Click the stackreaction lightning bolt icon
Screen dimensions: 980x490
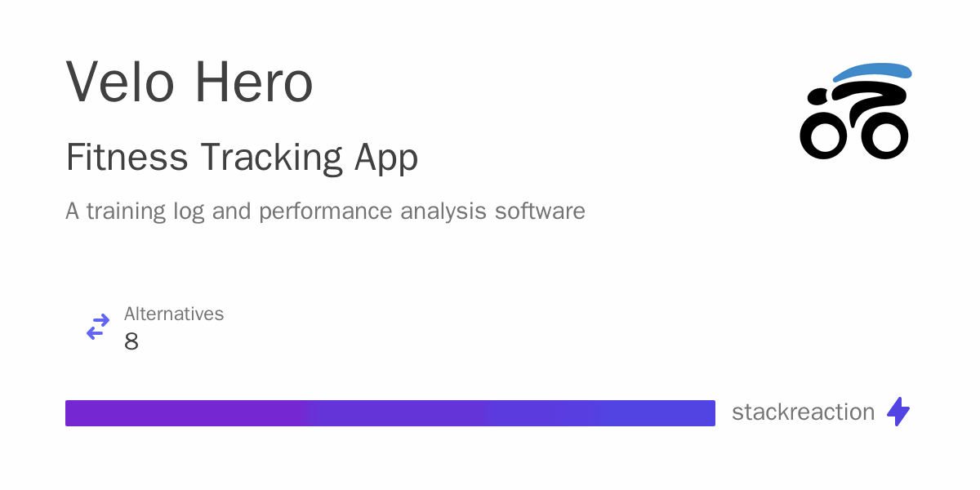pos(898,412)
